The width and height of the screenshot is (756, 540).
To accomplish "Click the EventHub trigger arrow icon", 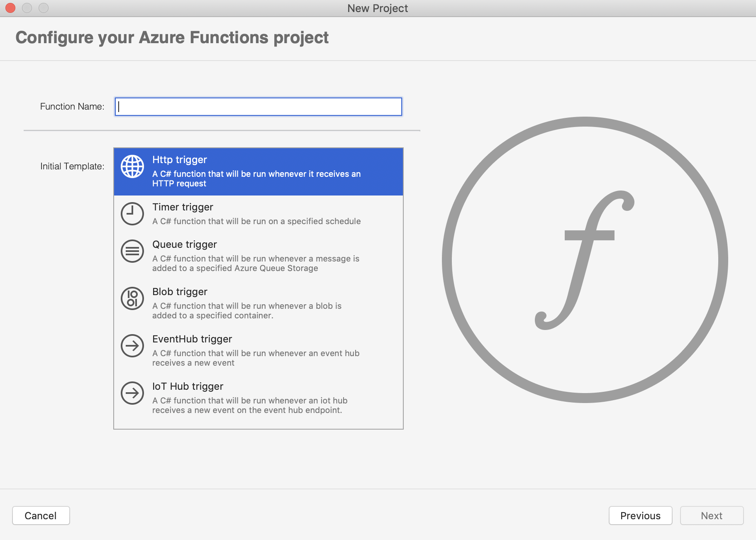I will (x=132, y=346).
